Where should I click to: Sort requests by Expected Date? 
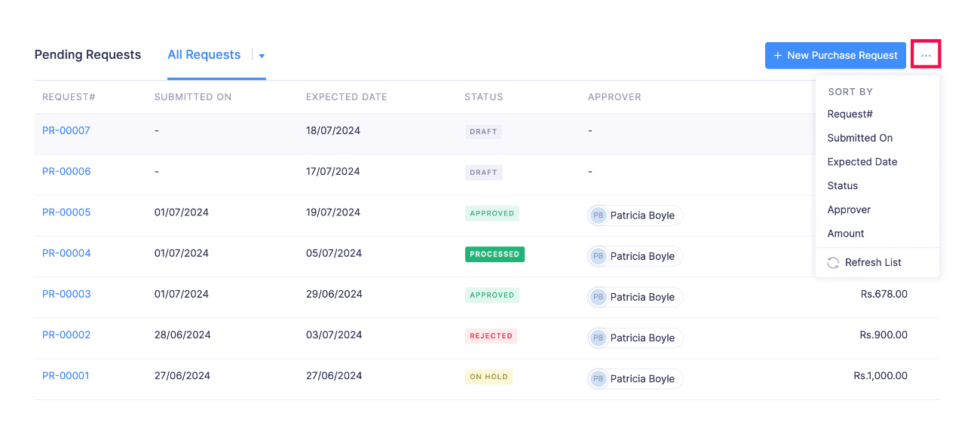[862, 161]
